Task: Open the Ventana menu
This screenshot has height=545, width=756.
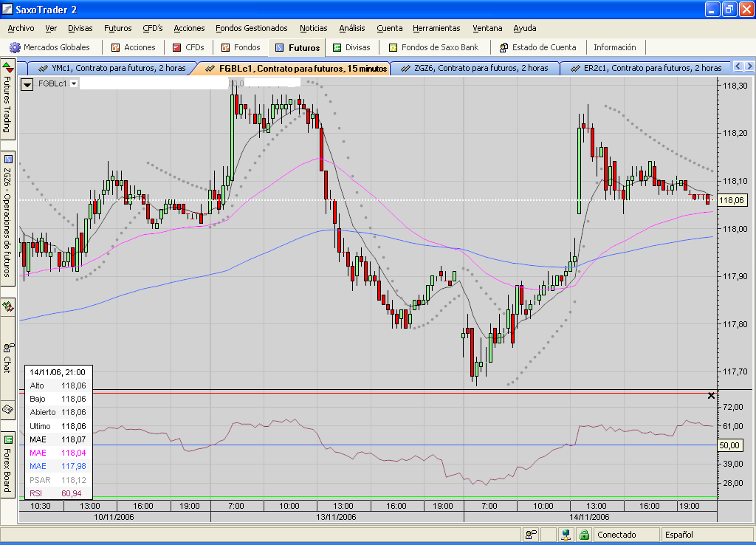Action: (x=487, y=28)
